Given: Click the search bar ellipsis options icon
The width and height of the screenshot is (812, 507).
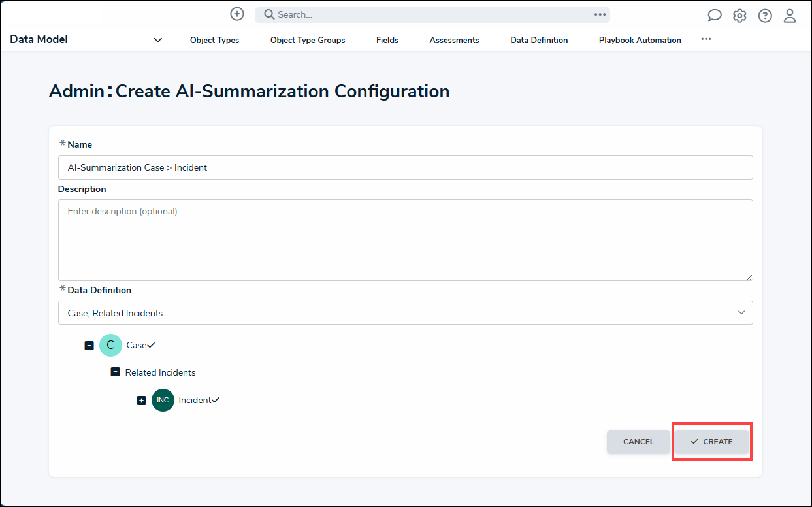Looking at the screenshot, I should [600, 14].
